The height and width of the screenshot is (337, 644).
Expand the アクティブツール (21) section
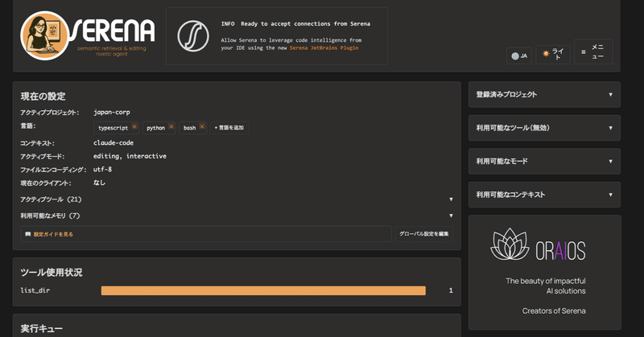[237, 199]
